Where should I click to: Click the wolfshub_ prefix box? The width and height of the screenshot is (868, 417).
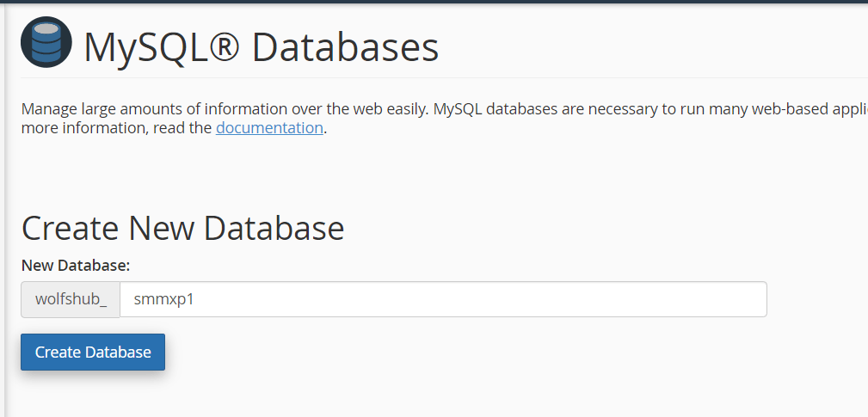tap(71, 300)
